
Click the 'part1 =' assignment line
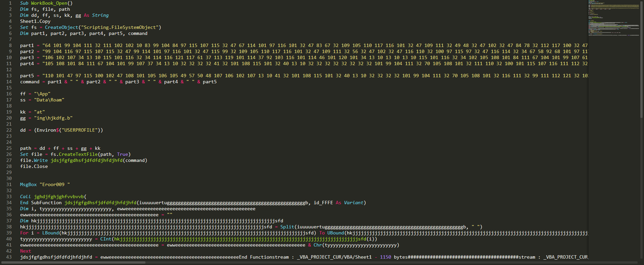304,45
